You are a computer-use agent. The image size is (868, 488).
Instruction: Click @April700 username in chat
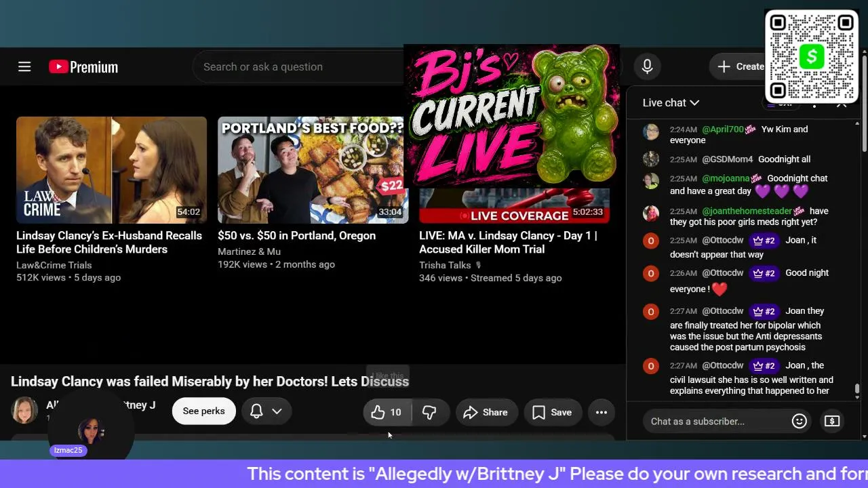pyautogui.click(x=723, y=129)
